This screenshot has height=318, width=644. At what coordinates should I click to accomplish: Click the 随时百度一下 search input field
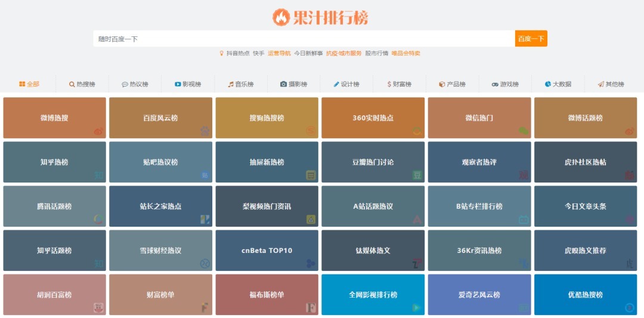pos(304,39)
